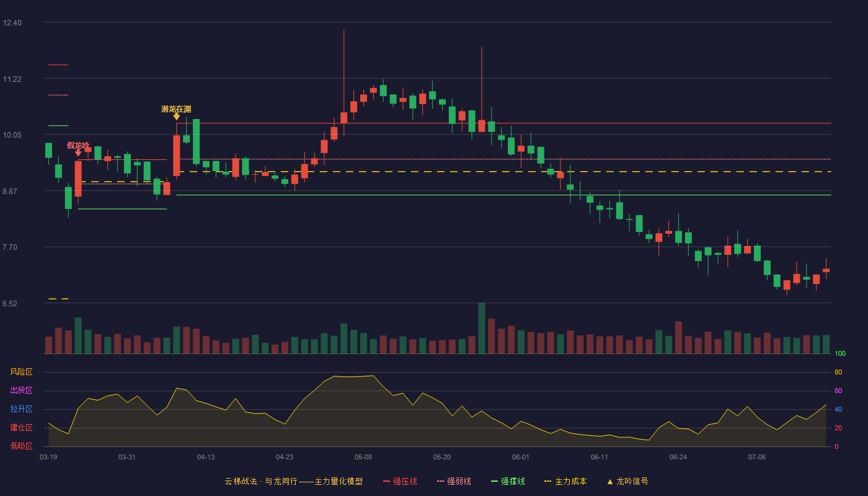Viewport: 868px width, 496px height.
Task: Click the 6.52 price axis label
Action: (10, 304)
